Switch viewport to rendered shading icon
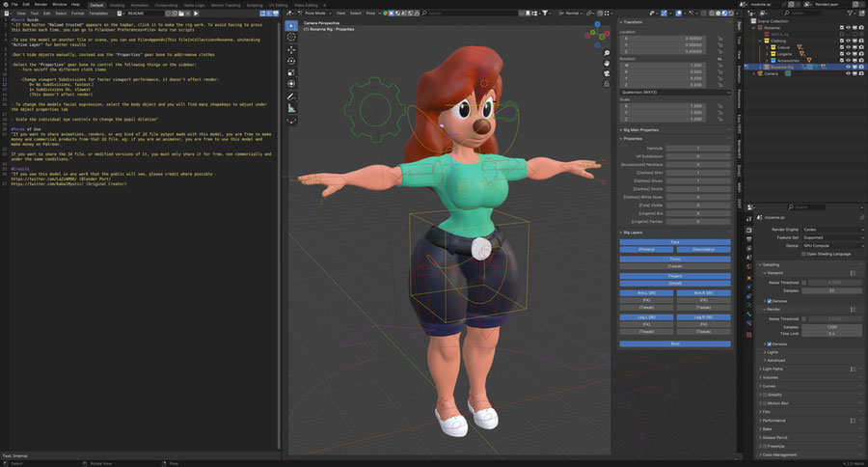 point(731,14)
